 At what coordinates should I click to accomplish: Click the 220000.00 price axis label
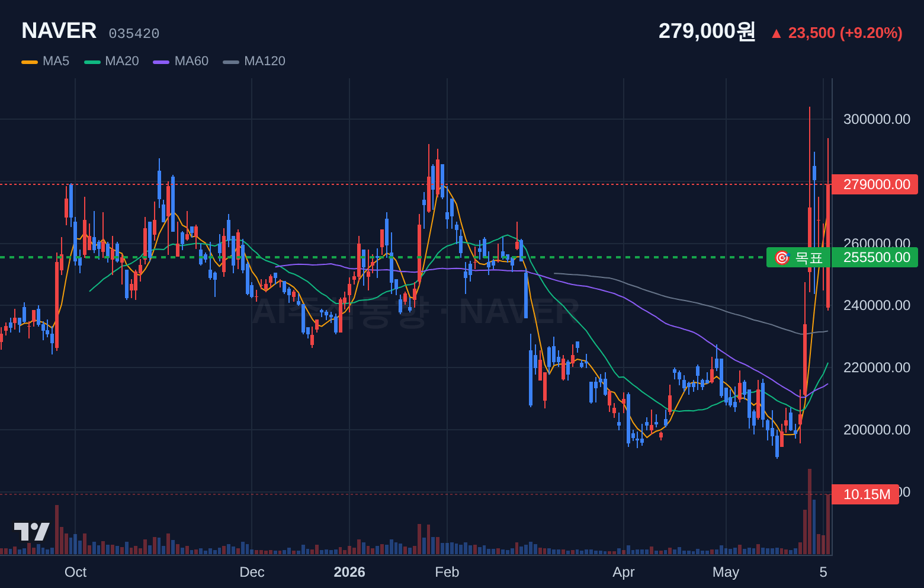click(x=877, y=367)
